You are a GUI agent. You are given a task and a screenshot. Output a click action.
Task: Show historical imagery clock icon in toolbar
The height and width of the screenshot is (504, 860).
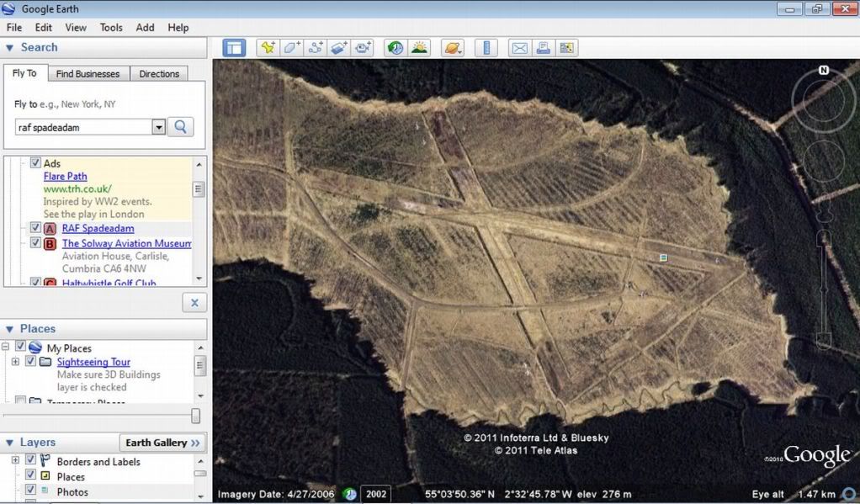(395, 48)
